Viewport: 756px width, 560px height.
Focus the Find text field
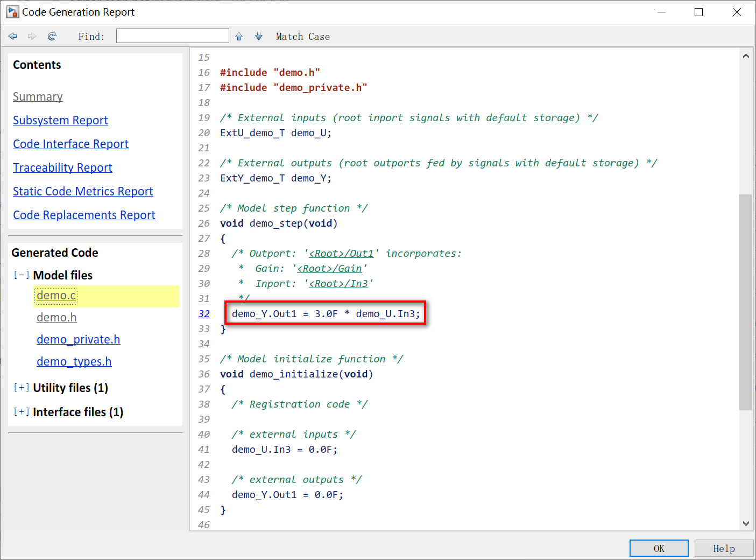pos(173,36)
